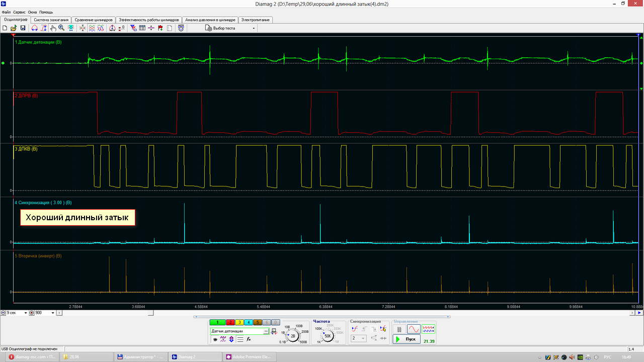This screenshot has height=362, width=644.
Task: Click the signal filter funnel icon
Action: (x=133, y=28)
